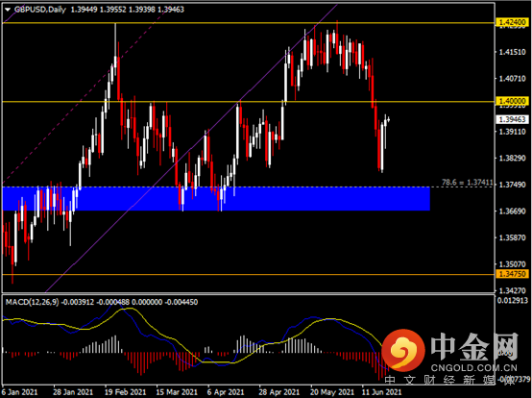Screen dimensions: 532x398
Task: Click the 1.38290 price scale tick
Action: 512,158
